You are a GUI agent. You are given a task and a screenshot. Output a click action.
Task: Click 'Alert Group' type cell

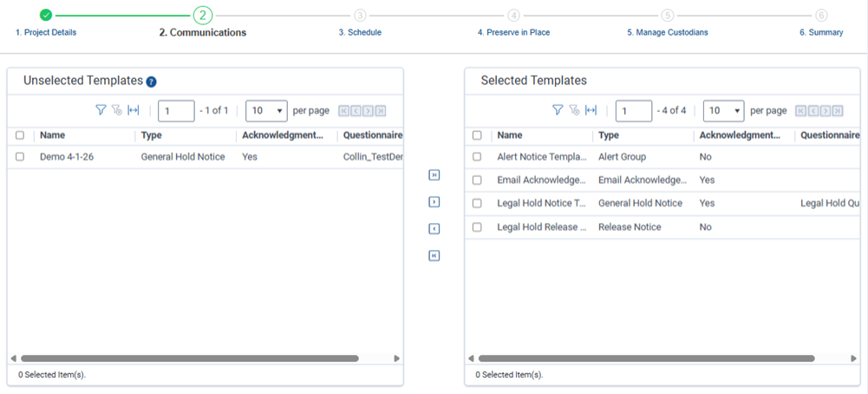point(622,157)
